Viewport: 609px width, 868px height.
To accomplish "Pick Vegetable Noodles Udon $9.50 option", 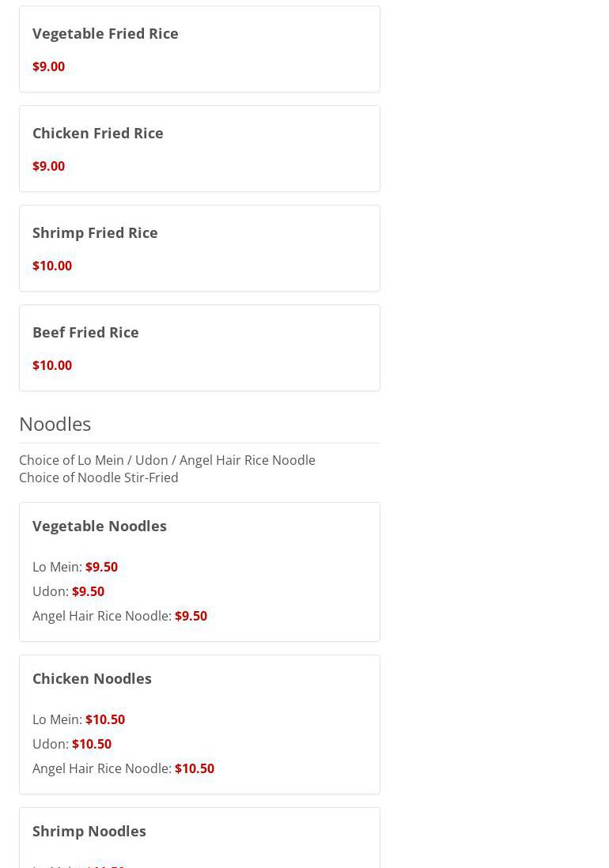I will tap(69, 591).
